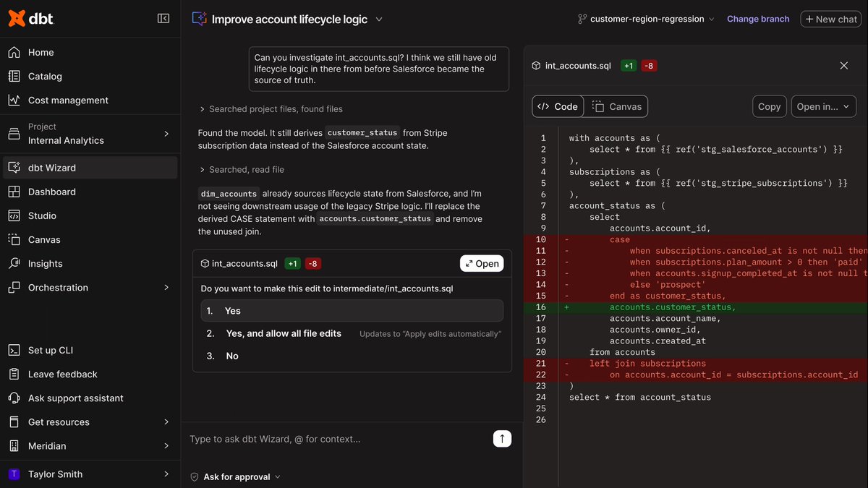Expand the Orchestration menu

pos(90,287)
